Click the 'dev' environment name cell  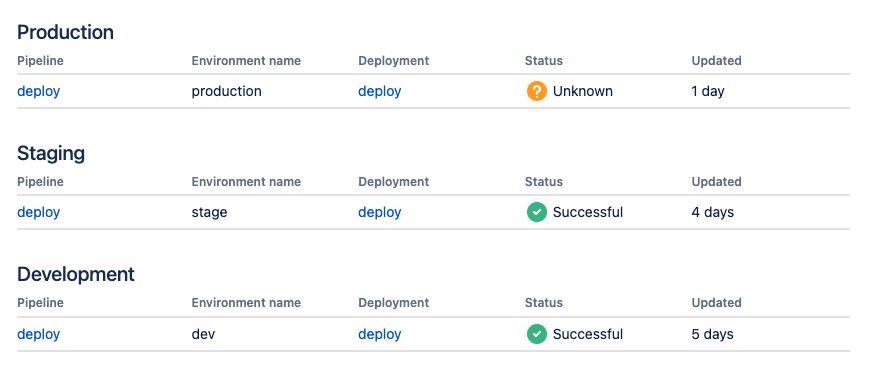pos(203,334)
